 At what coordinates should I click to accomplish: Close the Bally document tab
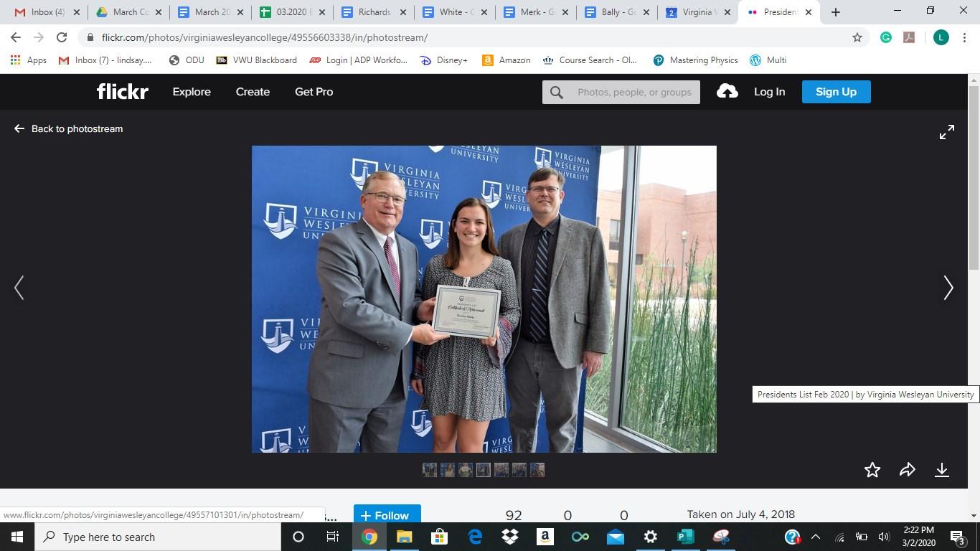pos(646,12)
